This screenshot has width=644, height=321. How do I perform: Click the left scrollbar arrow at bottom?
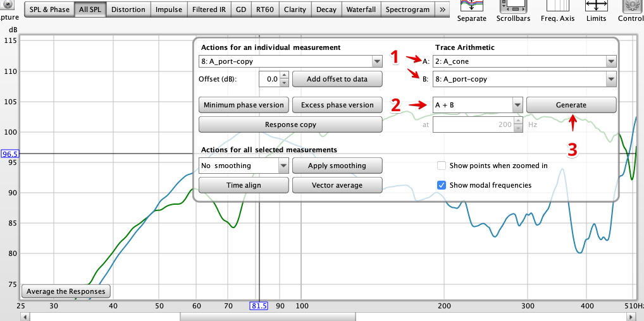click(25, 317)
